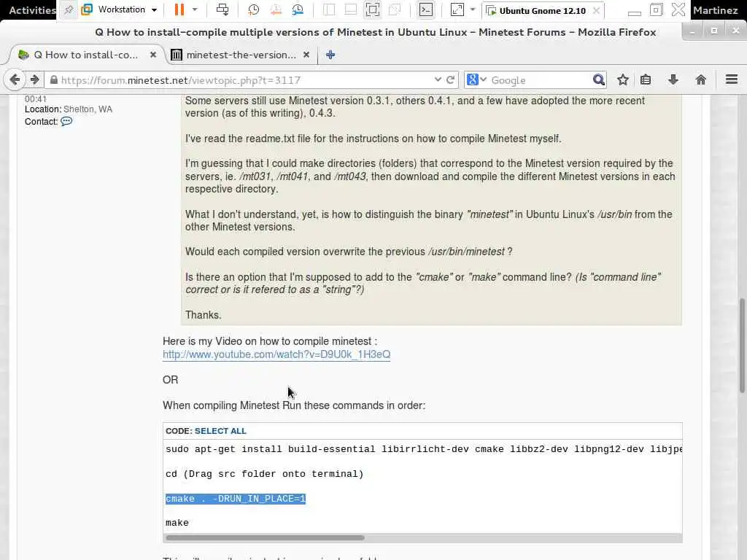Toggle the VMware sidebar view icon
The width and height of the screenshot is (747, 560).
coord(329,9)
